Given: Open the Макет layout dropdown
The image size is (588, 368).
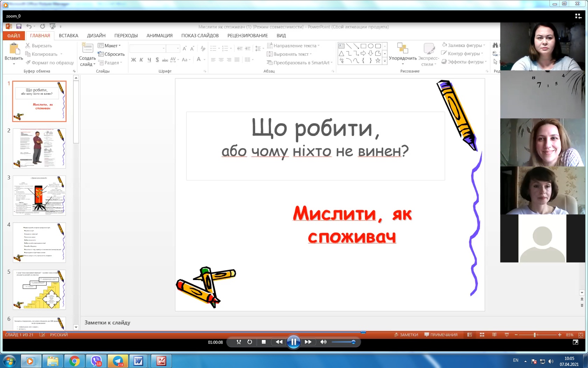Looking at the screenshot, I should pos(110,46).
